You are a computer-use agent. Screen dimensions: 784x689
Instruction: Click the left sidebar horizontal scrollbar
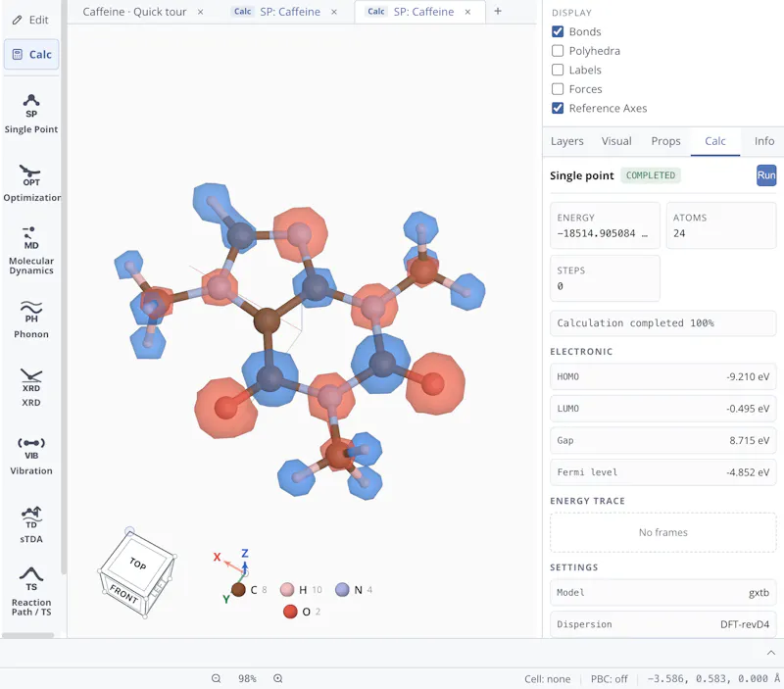coord(28,635)
